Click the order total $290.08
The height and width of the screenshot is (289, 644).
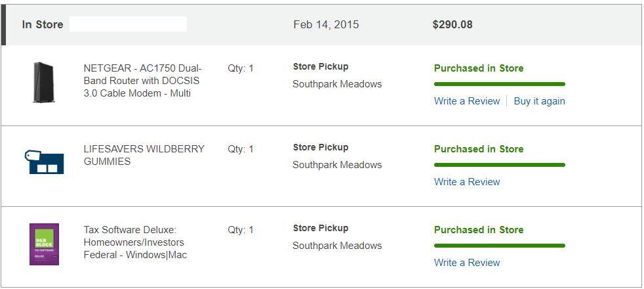point(452,24)
